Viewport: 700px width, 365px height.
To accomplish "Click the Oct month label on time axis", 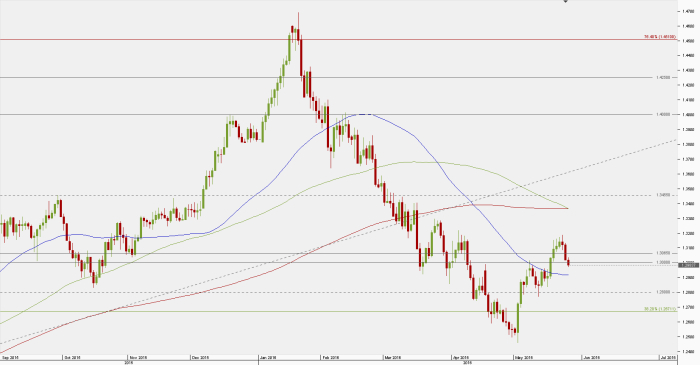I will (72, 357).
